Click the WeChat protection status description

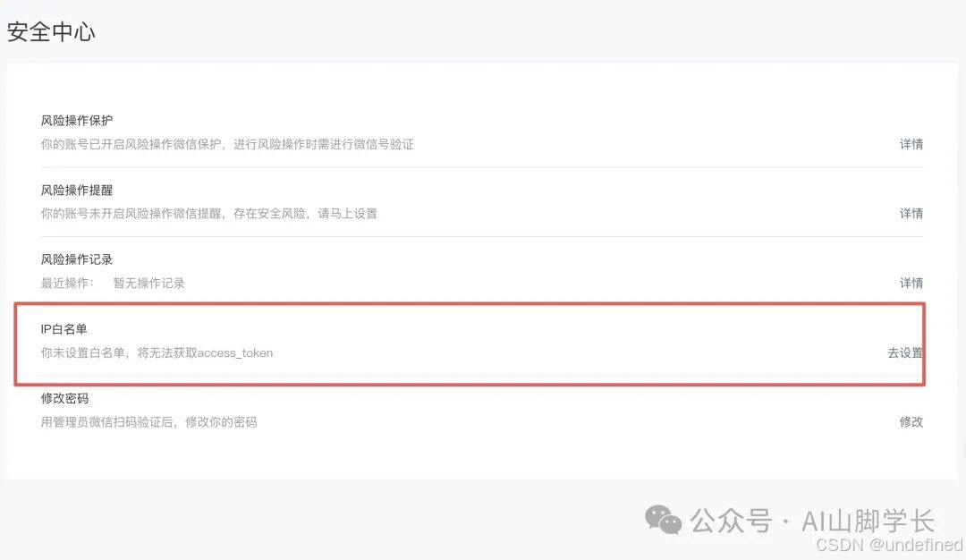pyautogui.click(x=226, y=144)
